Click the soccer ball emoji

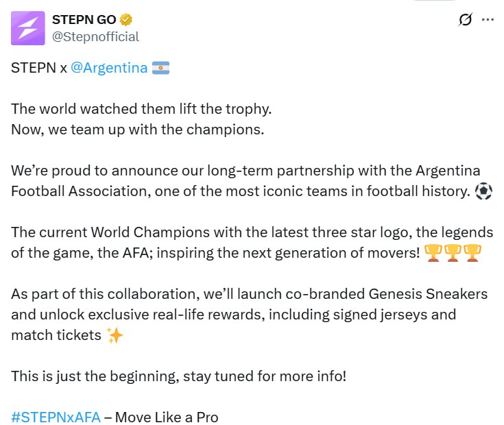483,191
